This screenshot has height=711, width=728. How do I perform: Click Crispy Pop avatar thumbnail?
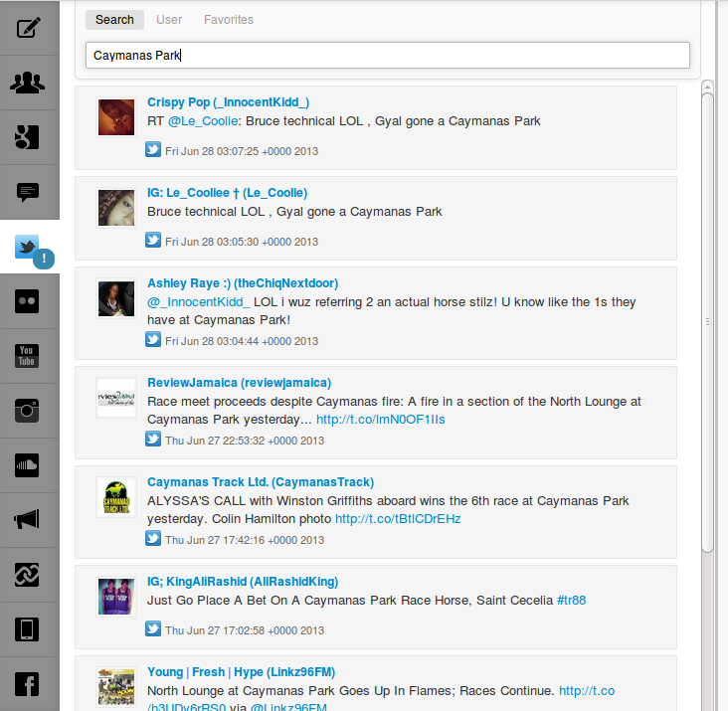tap(116, 117)
